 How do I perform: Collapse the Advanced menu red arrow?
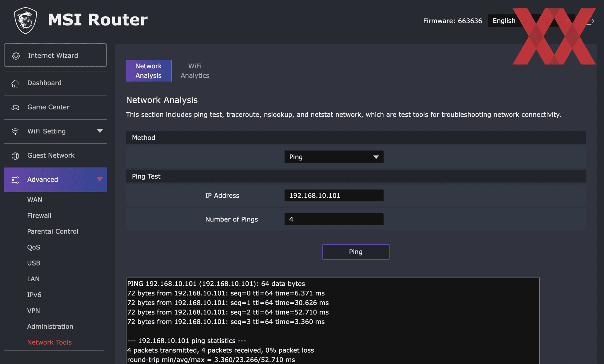click(x=100, y=179)
